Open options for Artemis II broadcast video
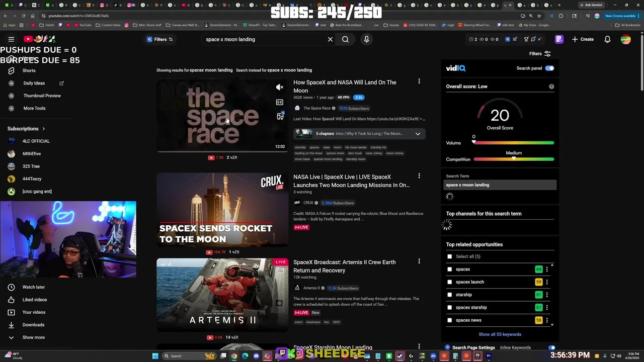 click(419, 261)
